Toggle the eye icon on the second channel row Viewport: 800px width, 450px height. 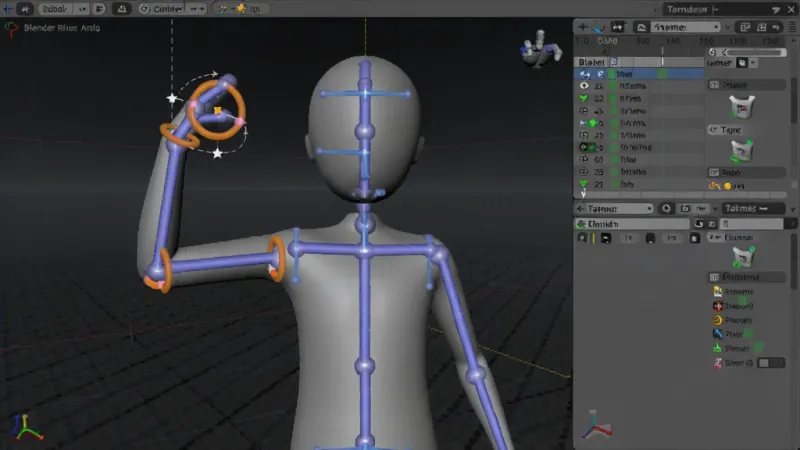tap(584, 86)
